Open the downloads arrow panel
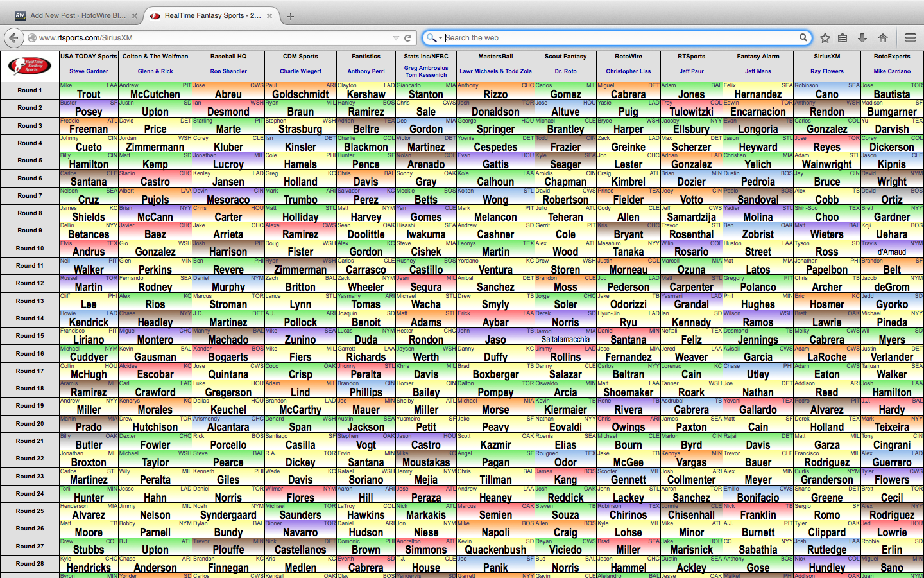Image resolution: width=924 pixels, height=578 pixels. click(862, 38)
